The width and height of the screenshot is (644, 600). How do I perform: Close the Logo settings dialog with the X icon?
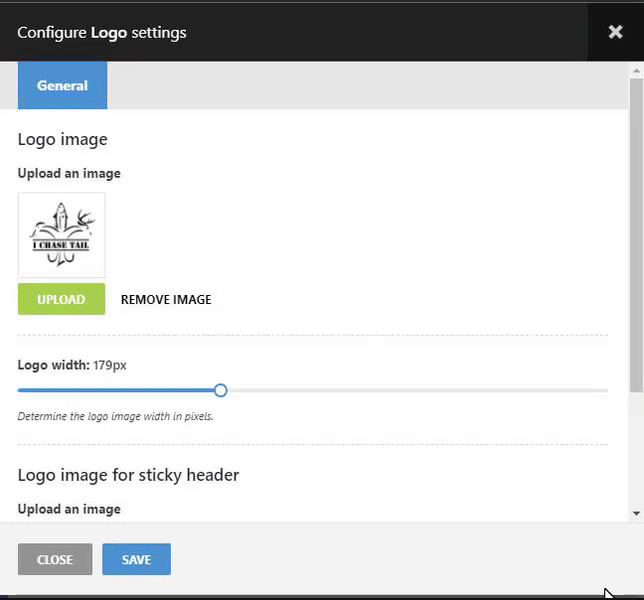pyautogui.click(x=615, y=32)
